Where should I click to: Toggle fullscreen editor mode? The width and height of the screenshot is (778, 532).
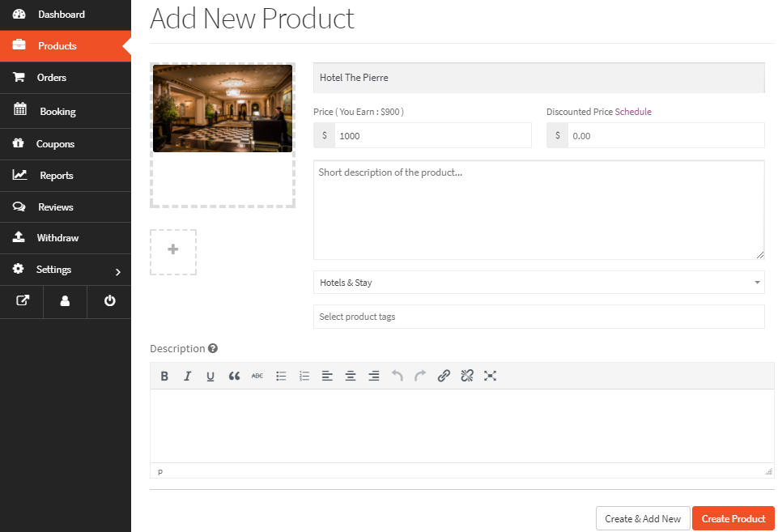(x=490, y=376)
